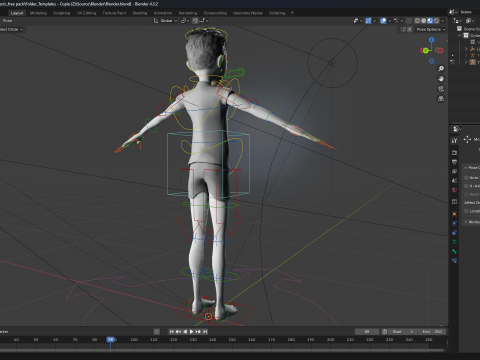Click the hand pan-view navigation icon
Screen dimensions: 480x360
[441, 79]
